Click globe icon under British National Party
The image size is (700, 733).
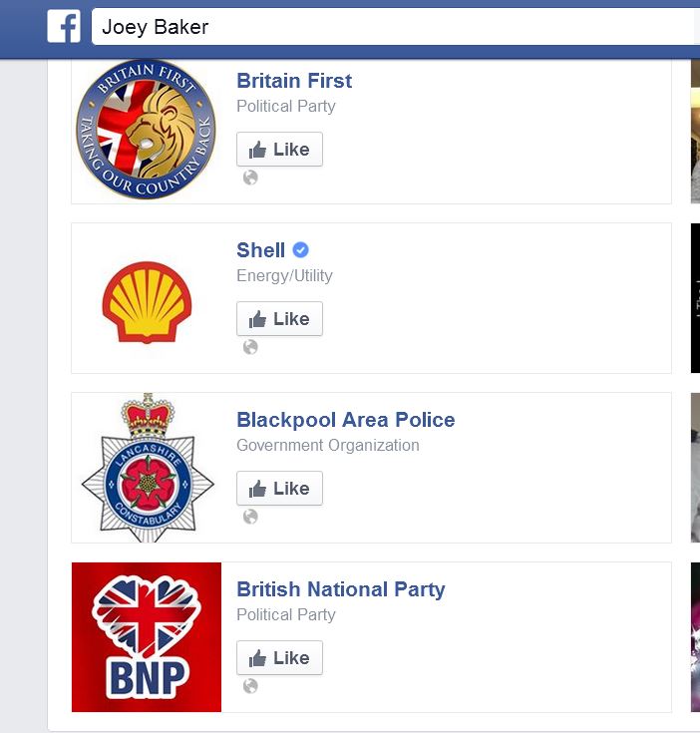tap(250, 686)
